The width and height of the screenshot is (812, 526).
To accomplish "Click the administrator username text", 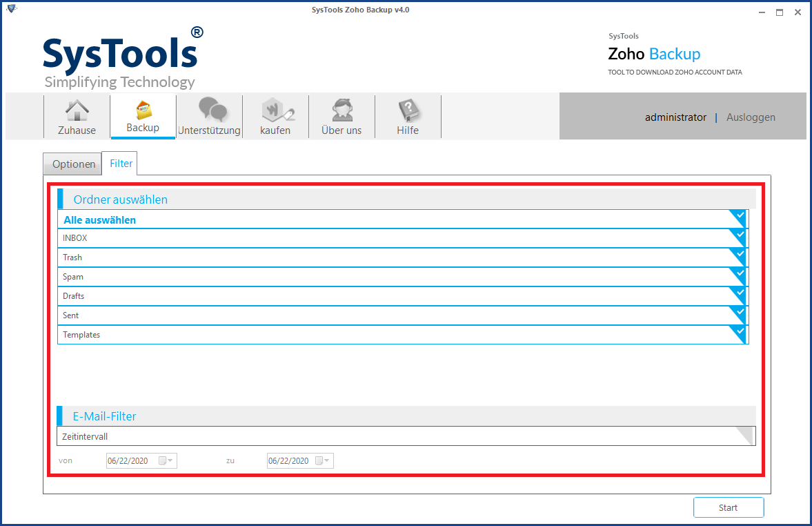I will coord(675,117).
